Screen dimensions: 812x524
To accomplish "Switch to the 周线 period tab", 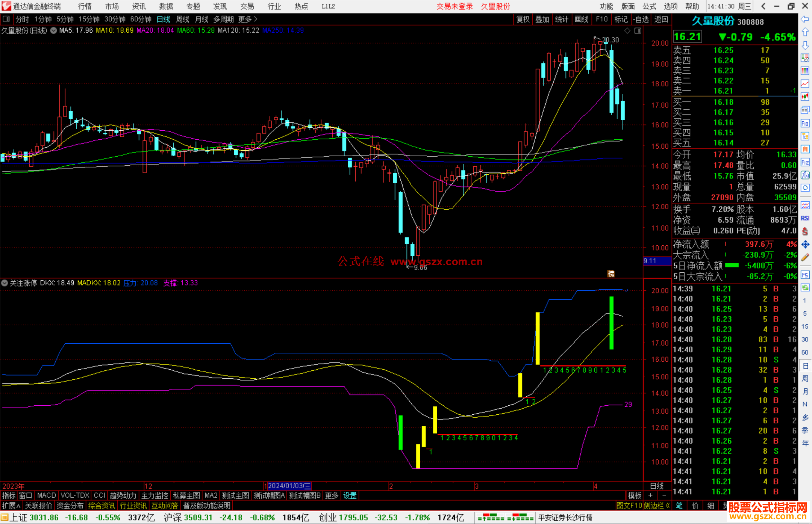I will (x=183, y=19).
